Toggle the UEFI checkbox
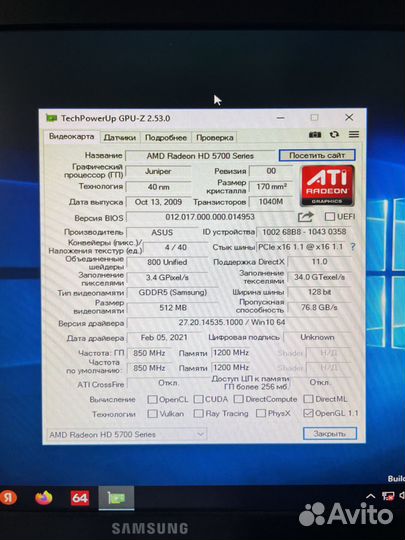405x540 pixels. tap(330, 217)
